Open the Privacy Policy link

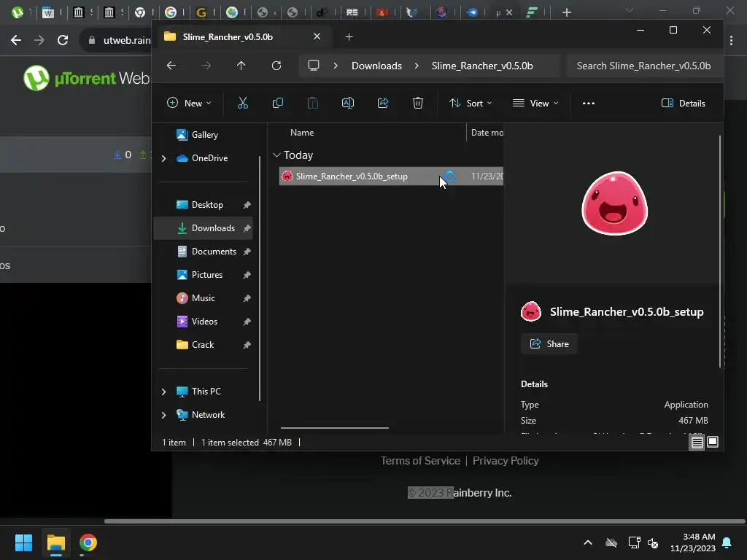click(x=506, y=461)
